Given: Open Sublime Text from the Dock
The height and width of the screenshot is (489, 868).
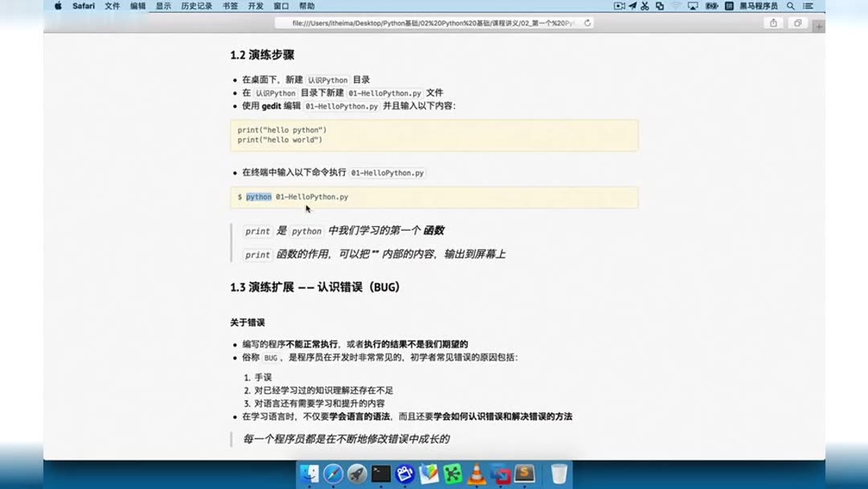Looking at the screenshot, I should pyautogui.click(x=526, y=475).
